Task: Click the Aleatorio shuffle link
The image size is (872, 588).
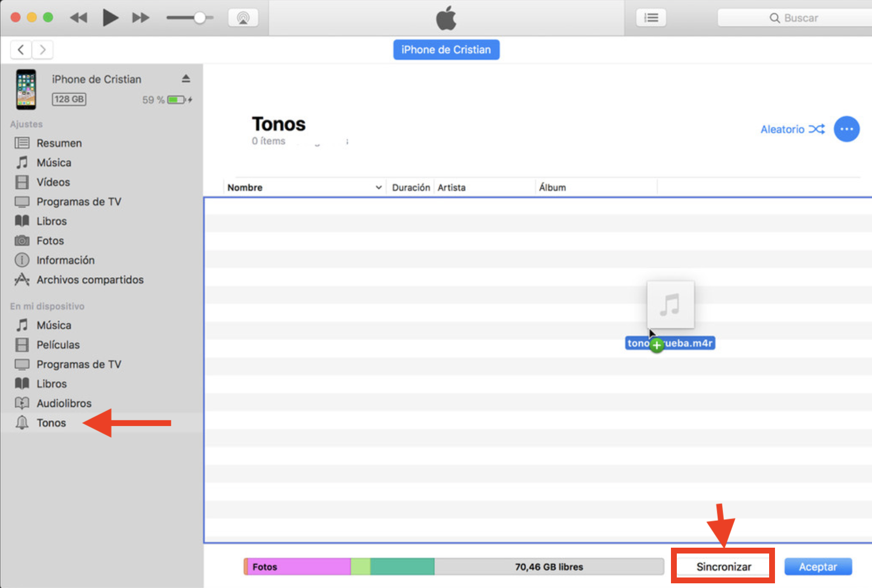Action: pyautogui.click(x=793, y=129)
